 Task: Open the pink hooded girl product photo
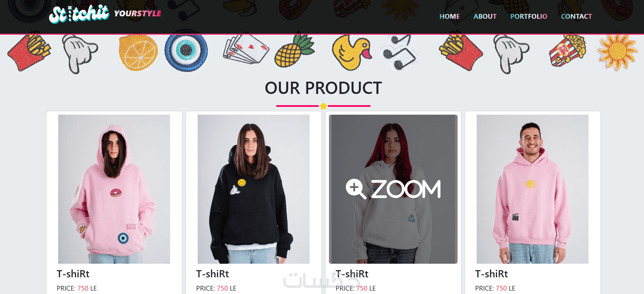(x=114, y=189)
